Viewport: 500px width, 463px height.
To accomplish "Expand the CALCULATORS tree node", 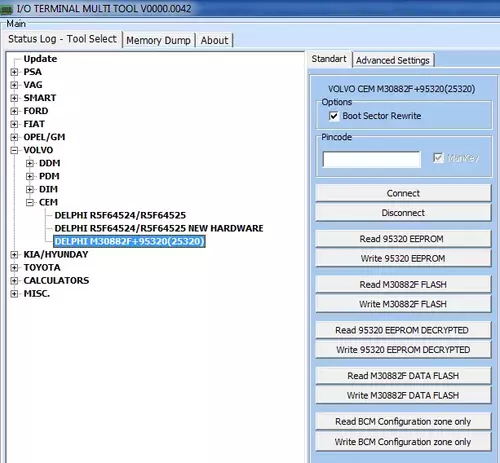I will click(x=14, y=281).
